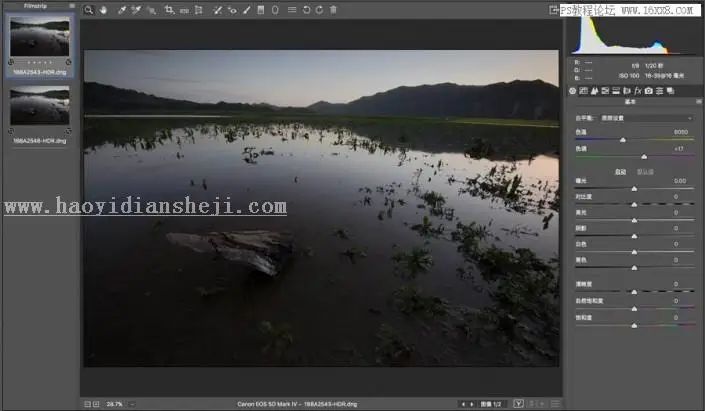Select the Transform tool

tap(198, 9)
